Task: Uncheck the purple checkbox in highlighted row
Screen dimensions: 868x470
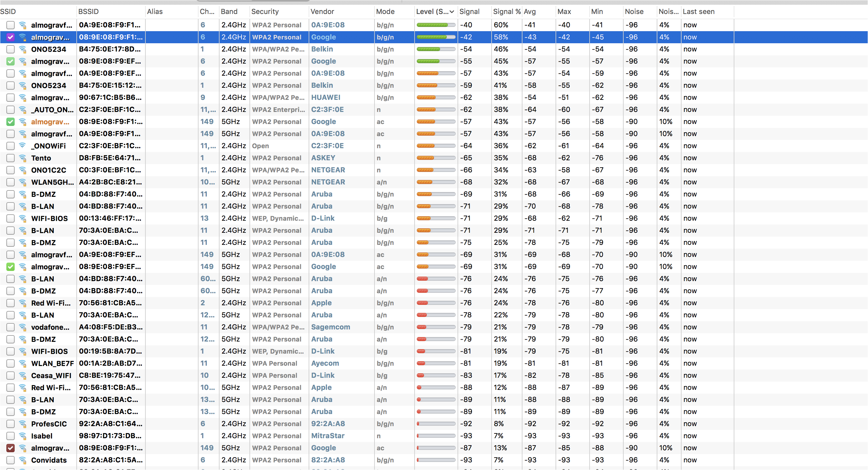Action: point(10,37)
